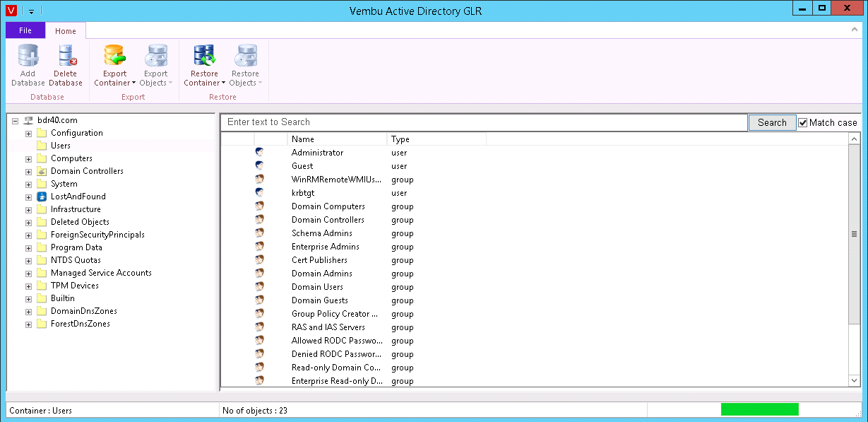
Task: Click the Restore Objects icon
Action: [x=245, y=55]
